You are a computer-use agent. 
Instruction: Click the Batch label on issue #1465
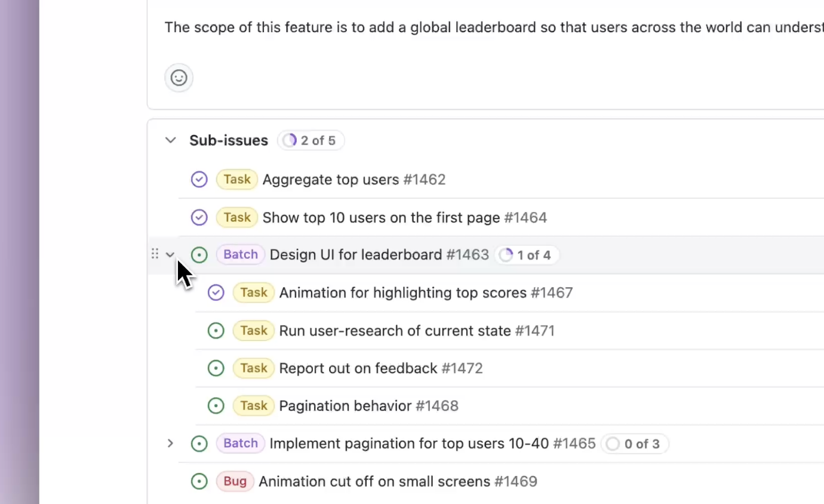coord(240,443)
